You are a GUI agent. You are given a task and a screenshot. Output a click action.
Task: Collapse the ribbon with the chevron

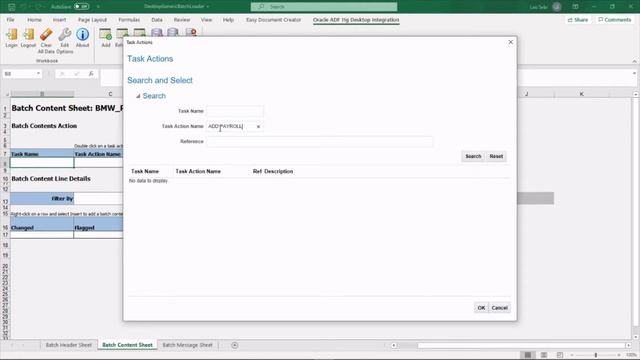click(x=634, y=61)
